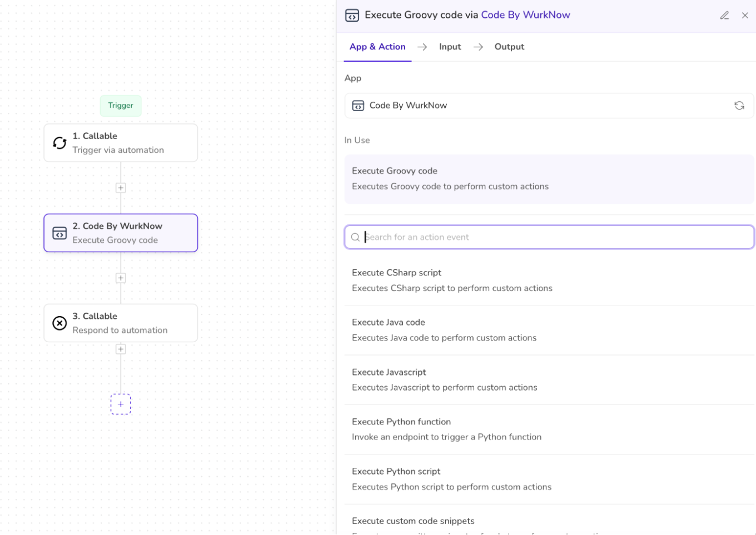Click the small plus below step 3 Callable

121,349
